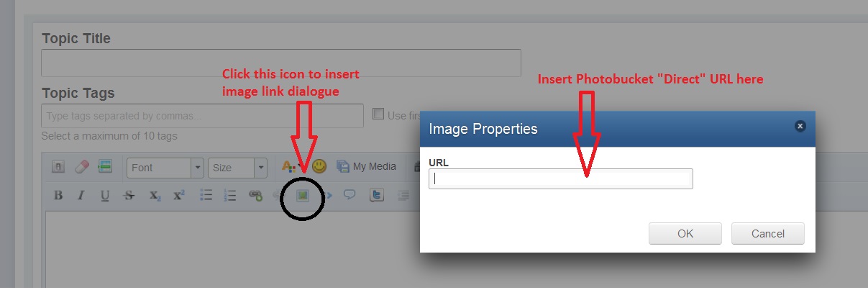Screen dimensions: 868x290
Task: Click the quote speech bubble icon
Action: click(x=350, y=195)
